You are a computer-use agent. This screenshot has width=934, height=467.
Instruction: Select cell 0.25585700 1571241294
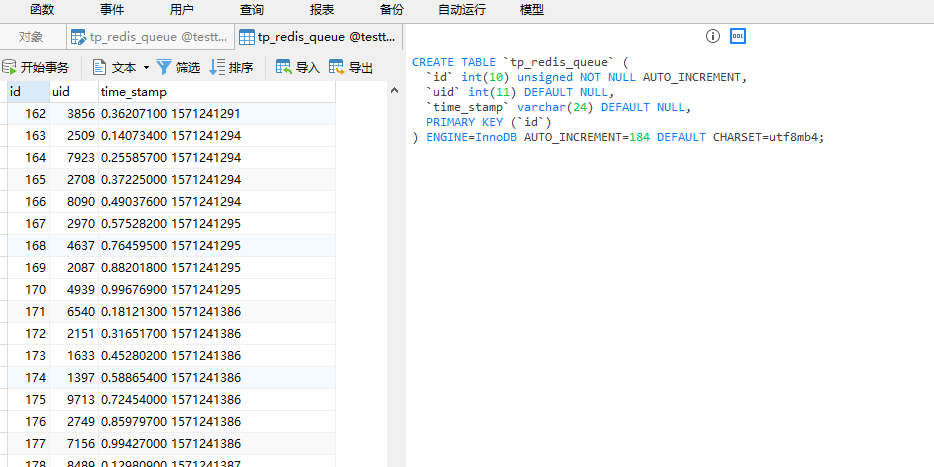pyautogui.click(x=217, y=157)
